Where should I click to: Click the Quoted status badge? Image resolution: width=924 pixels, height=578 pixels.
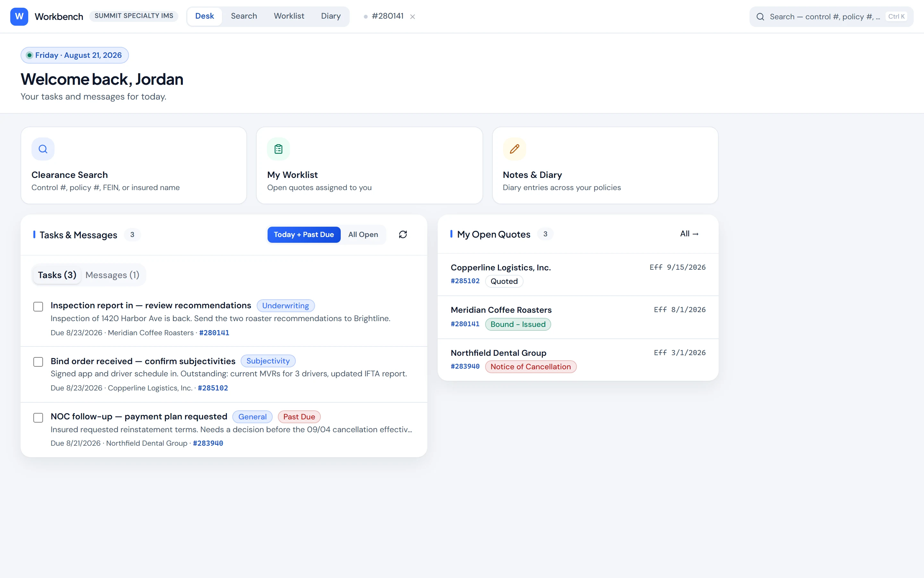click(x=504, y=281)
